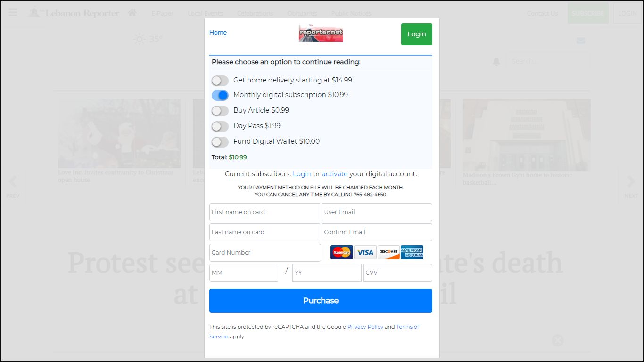Viewport: 644px width, 362px height.
Task: Click the weather sun icon
Action: (140, 39)
